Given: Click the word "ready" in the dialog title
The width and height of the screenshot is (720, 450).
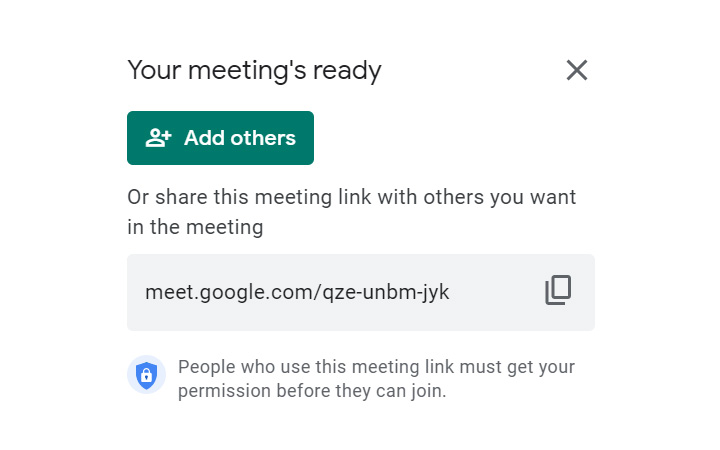Looking at the screenshot, I should 347,72.
